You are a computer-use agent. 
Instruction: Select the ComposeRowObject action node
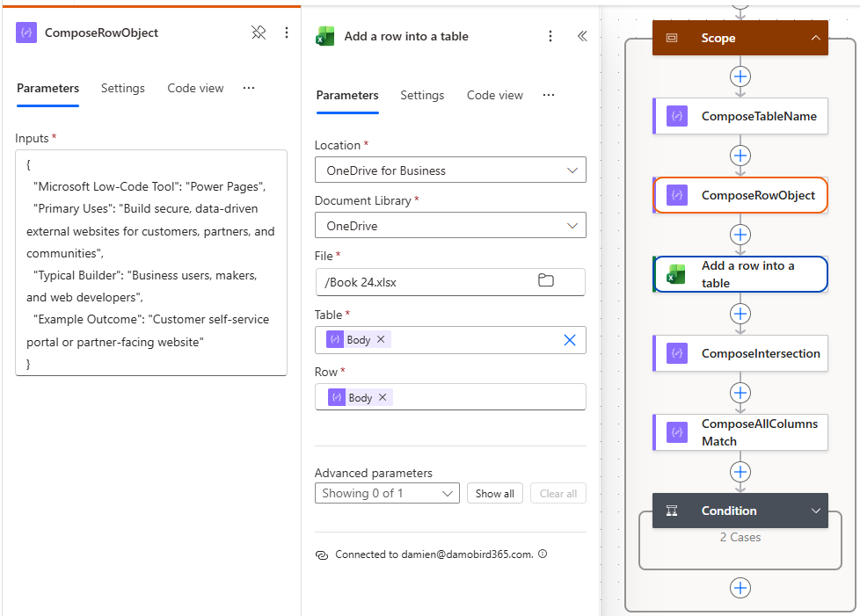tap(740, 195)
